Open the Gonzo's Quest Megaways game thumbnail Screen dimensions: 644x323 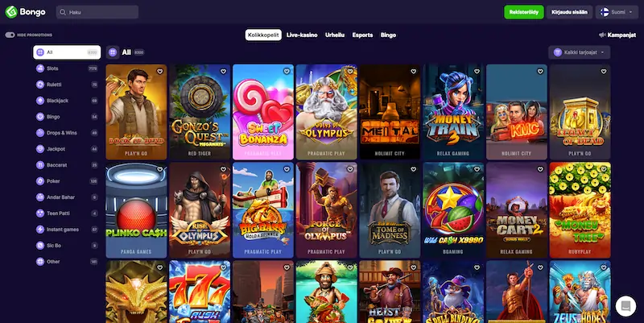click(x=200, y=112)
